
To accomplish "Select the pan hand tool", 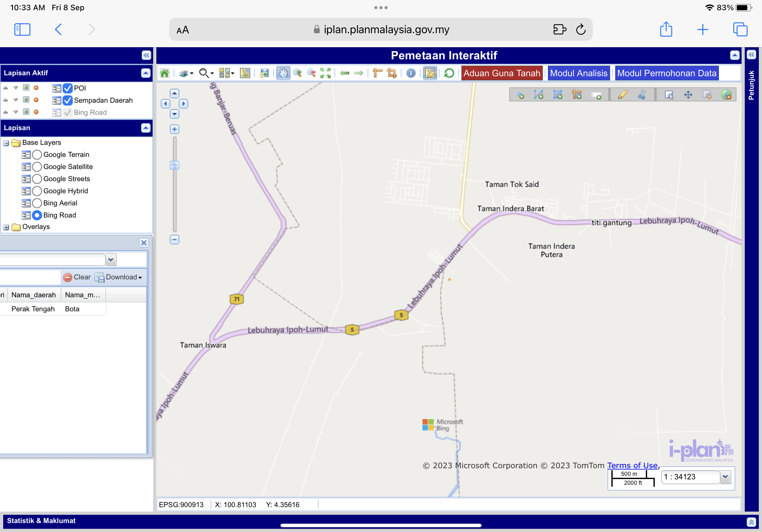I will pos(283,73).
